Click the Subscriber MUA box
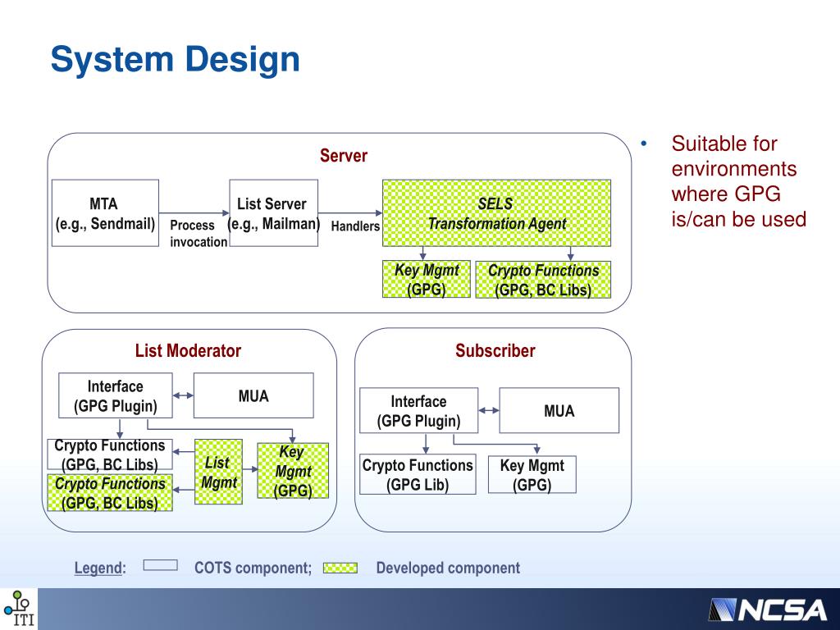This screenshot has width=840, height=630. 559,411
